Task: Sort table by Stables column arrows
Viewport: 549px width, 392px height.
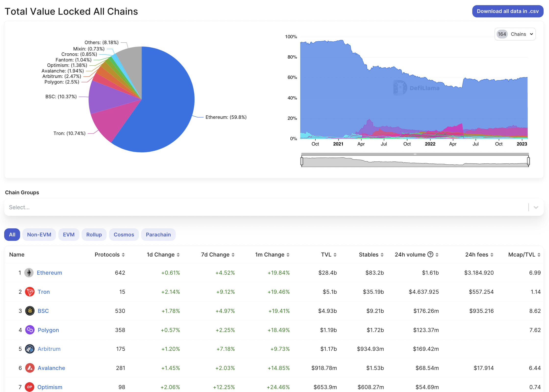Action: [x=382, y=255]
